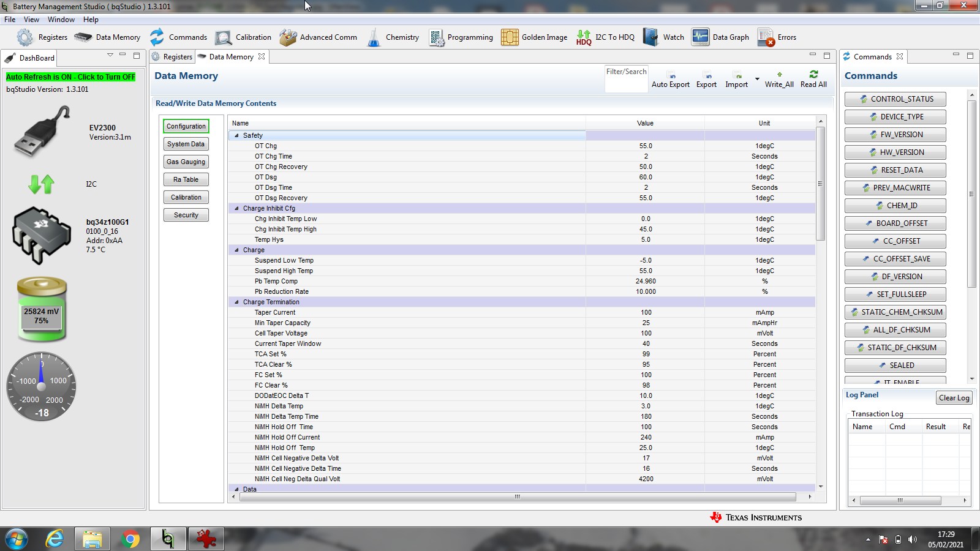This screenshot has height=551, width=980.
Task: Open the Data Graph icon
Action: coord(700,37)
